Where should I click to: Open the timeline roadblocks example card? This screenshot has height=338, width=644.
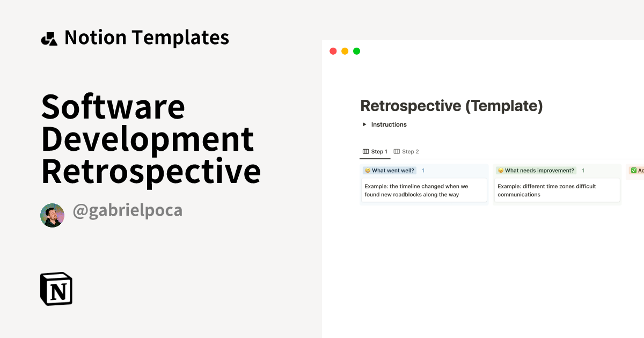pyautogui.click(x=423, y=190)
